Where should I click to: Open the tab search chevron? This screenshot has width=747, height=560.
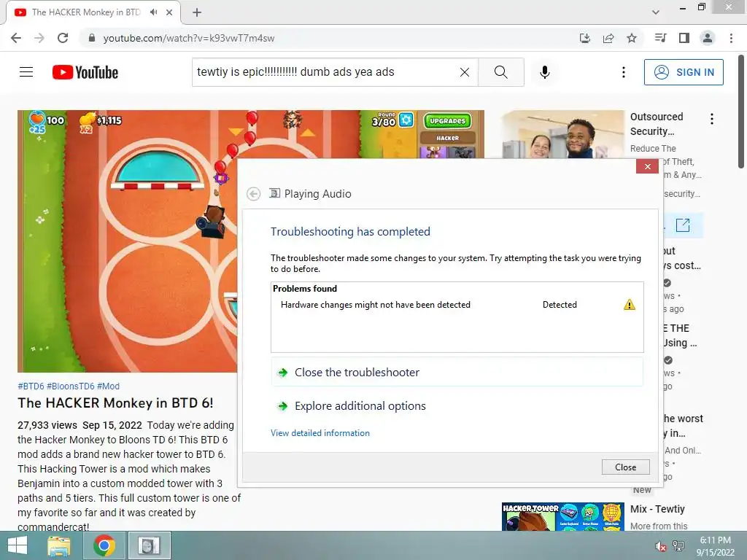tap(656, 12)
